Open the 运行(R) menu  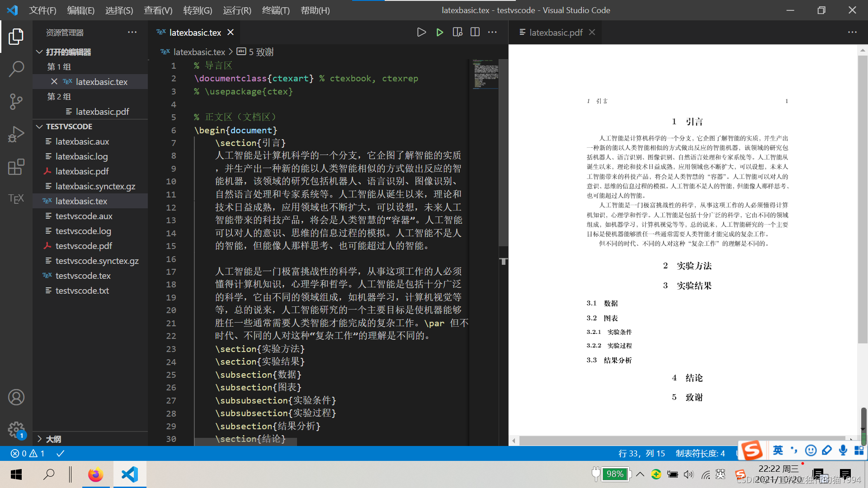(x=237, y=10)
